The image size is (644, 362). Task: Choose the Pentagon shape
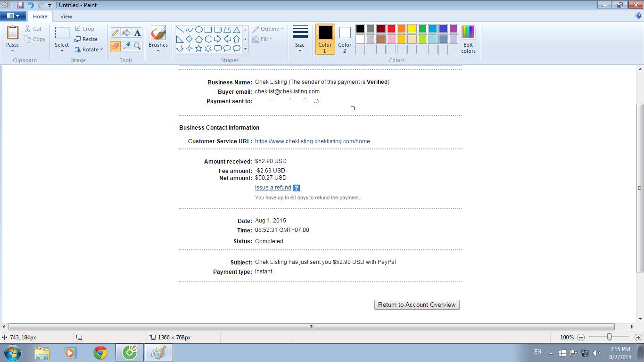tap(198, 39)
